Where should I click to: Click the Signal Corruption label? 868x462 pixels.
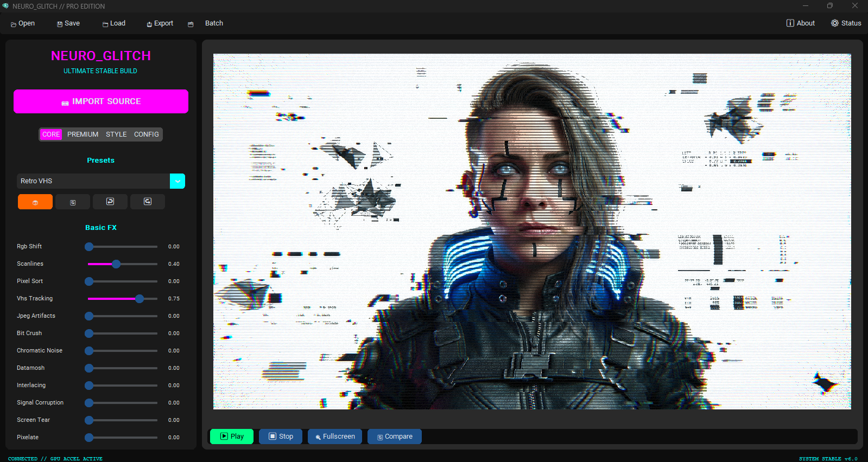[x=40, y=403]
